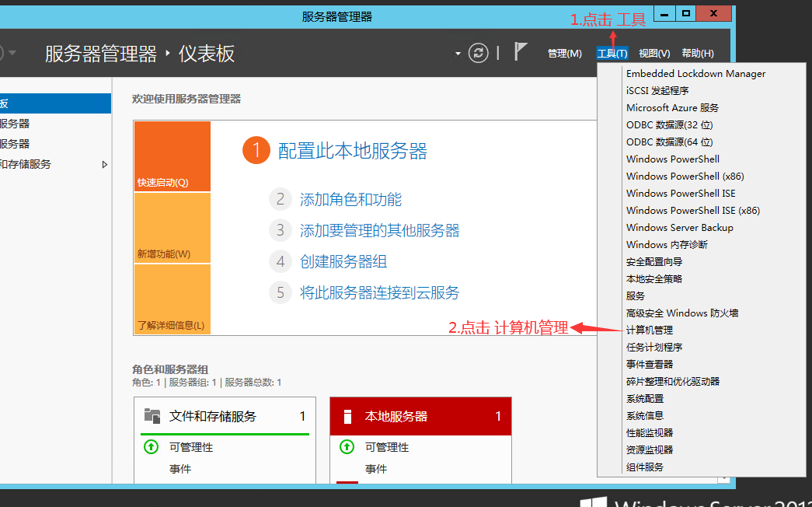Screen dimensions: 812x507
Task: Expand the file and storage services arrow
Action: tap(105, 164)
